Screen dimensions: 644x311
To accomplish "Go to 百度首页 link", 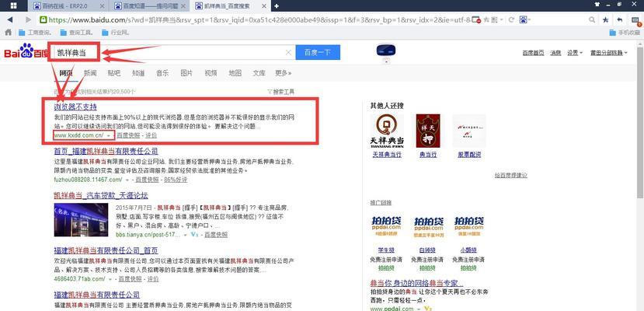I will (x=533, y=53).
